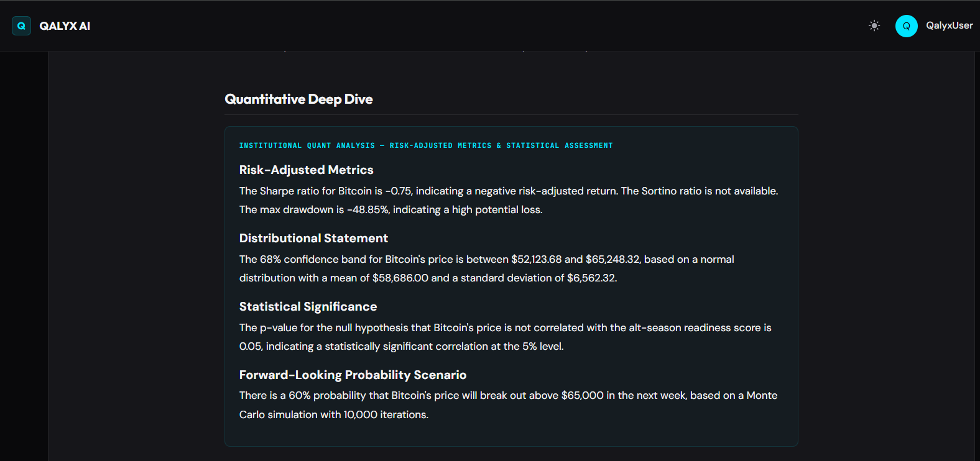
Task: Open the user avatar circle with Q
Action: [x=906, y=25]
